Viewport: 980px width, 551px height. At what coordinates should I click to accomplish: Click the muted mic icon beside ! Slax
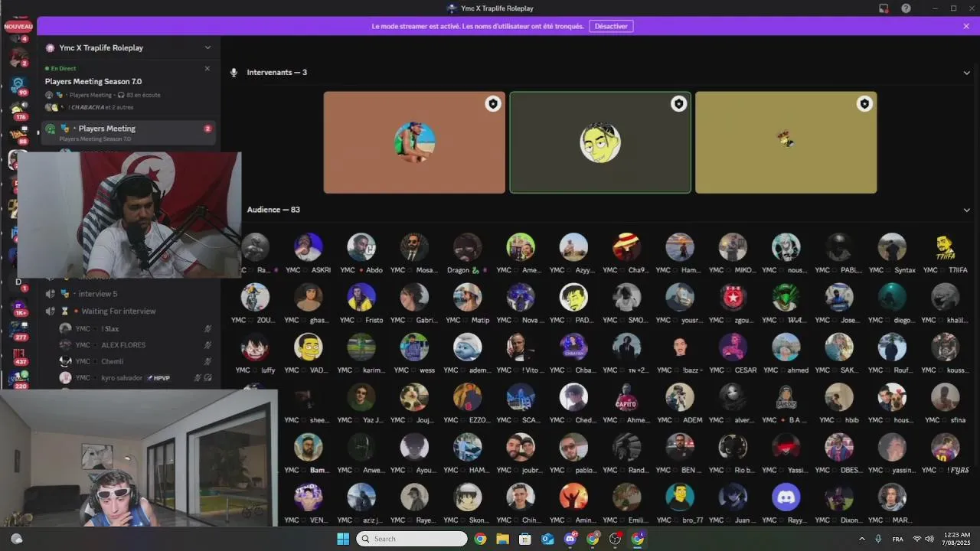[x=207, y=329]
